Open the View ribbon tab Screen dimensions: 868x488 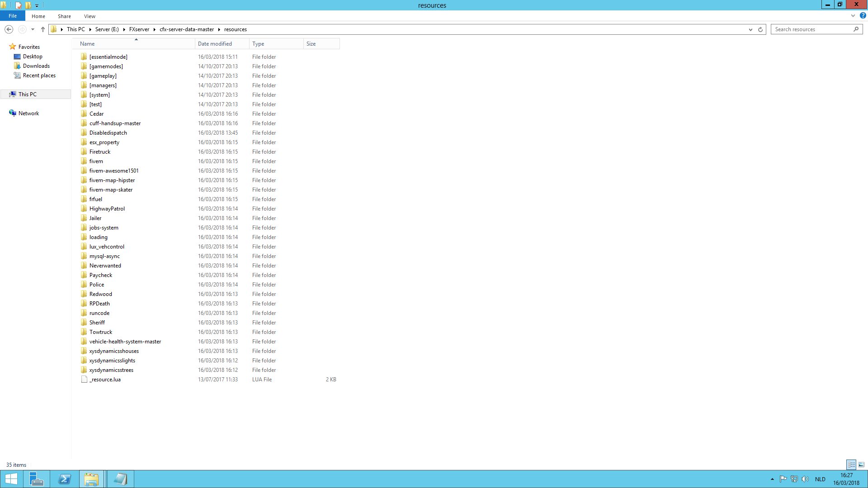tap(90, 16)
